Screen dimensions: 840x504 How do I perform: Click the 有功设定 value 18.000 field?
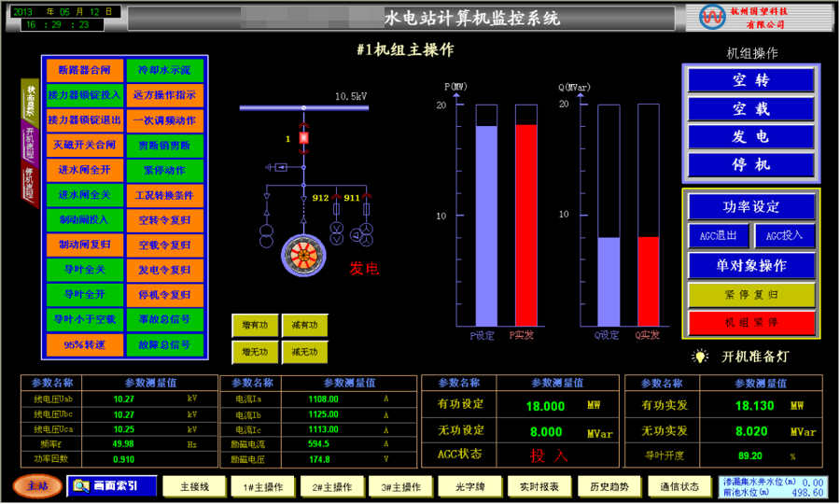click(545, 407)
